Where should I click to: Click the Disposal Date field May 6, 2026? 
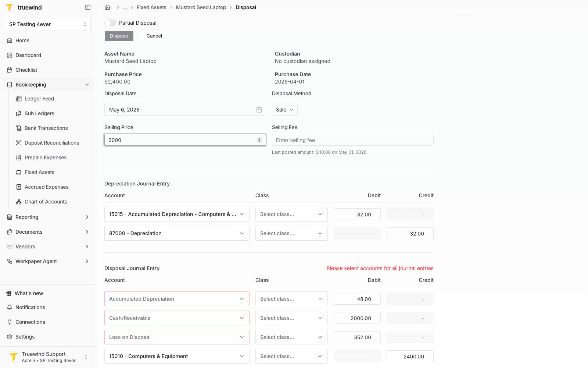pos(185,110)
